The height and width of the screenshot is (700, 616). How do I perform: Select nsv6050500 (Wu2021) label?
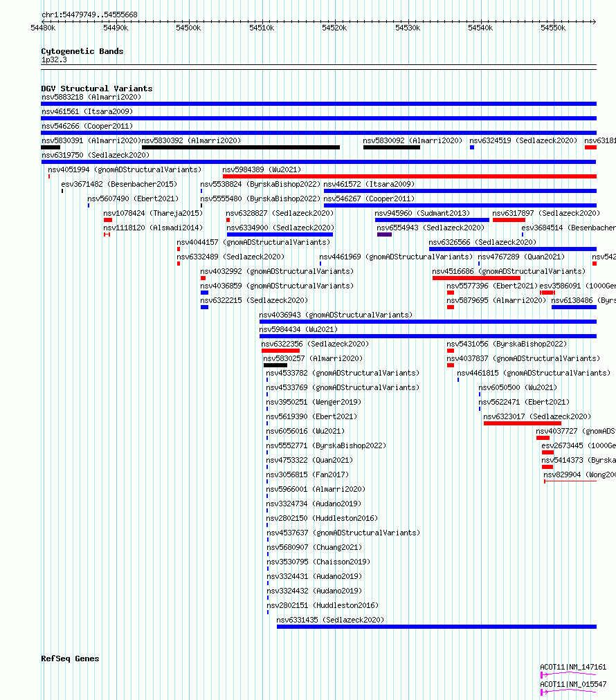518,387
